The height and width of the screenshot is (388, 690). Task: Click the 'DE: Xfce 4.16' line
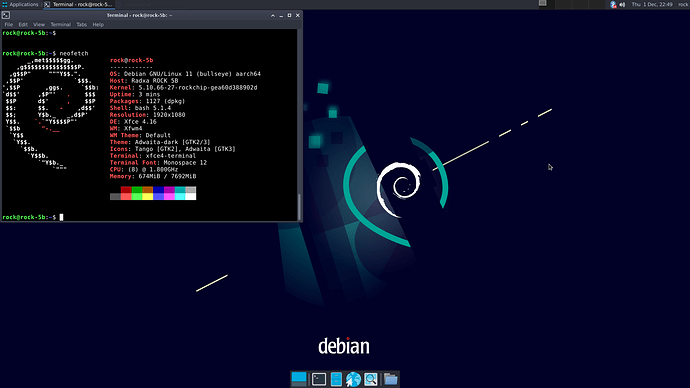pos(133,122)
